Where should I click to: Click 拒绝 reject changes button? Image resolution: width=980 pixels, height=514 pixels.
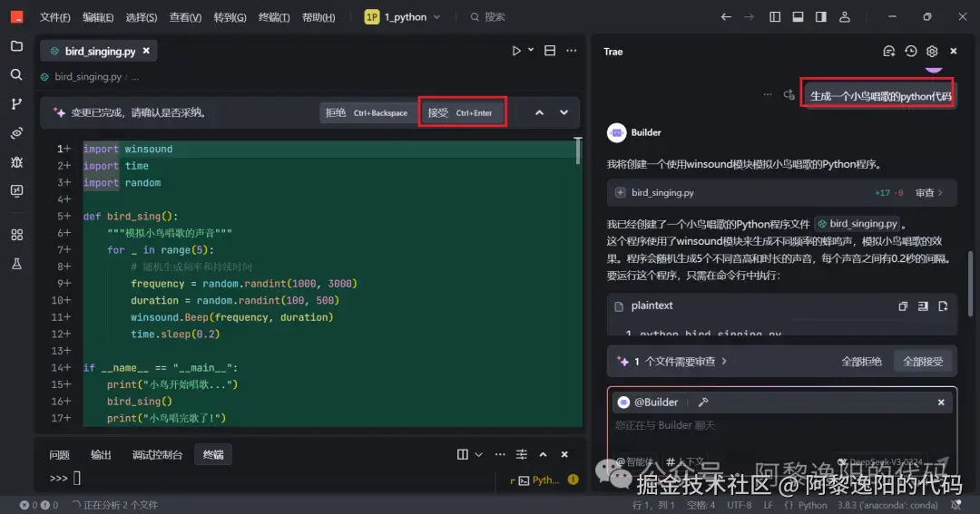click(x=367, y=112)
